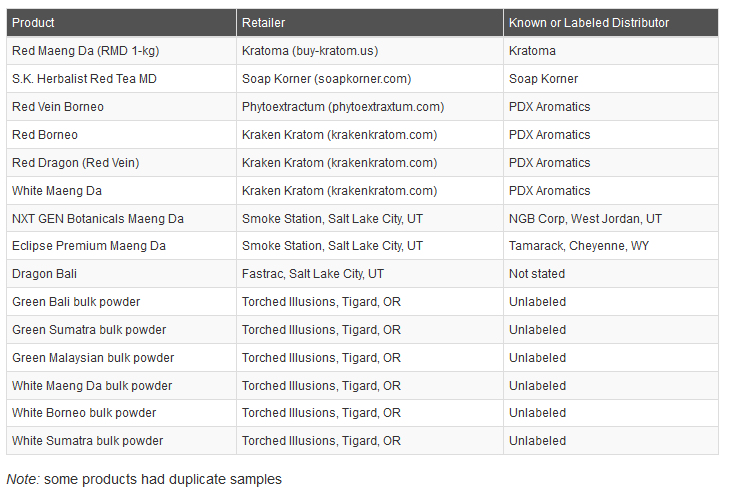This screenshot has height=495, width=735.
Task: Click NGB Corp, West Jordan, UT distributor
Action: (585, 219)
